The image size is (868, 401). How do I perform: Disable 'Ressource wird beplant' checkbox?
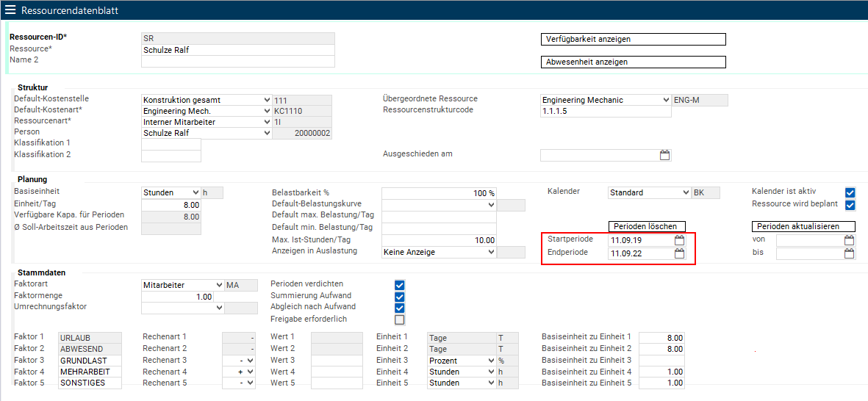click(850, 205)
